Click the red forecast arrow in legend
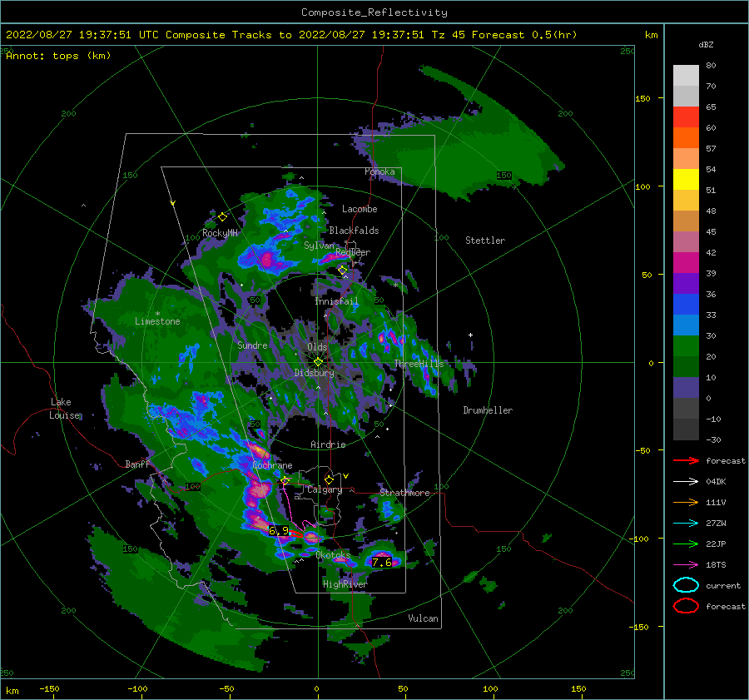This screenshot has width=749, height=700. coord(686,460)
